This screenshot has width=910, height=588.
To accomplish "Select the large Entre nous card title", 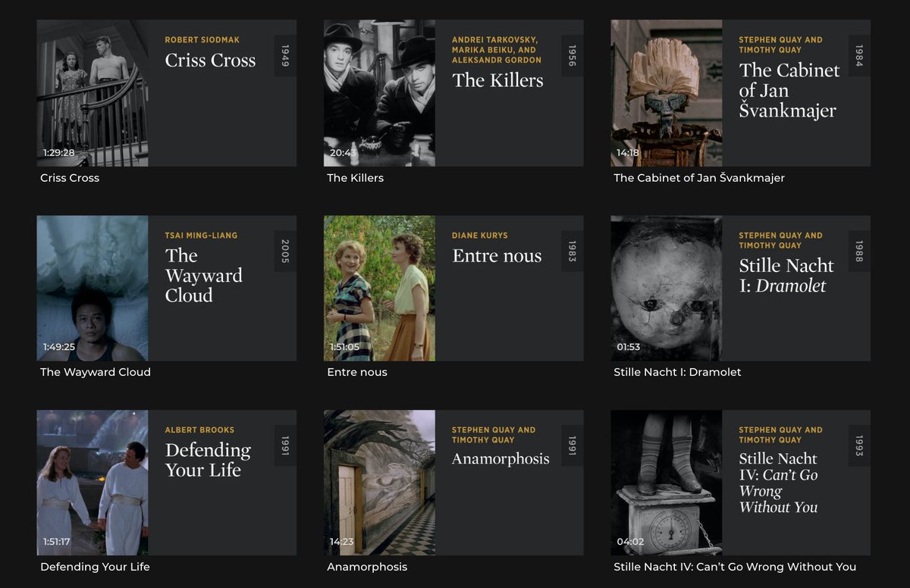I will 497,256.
